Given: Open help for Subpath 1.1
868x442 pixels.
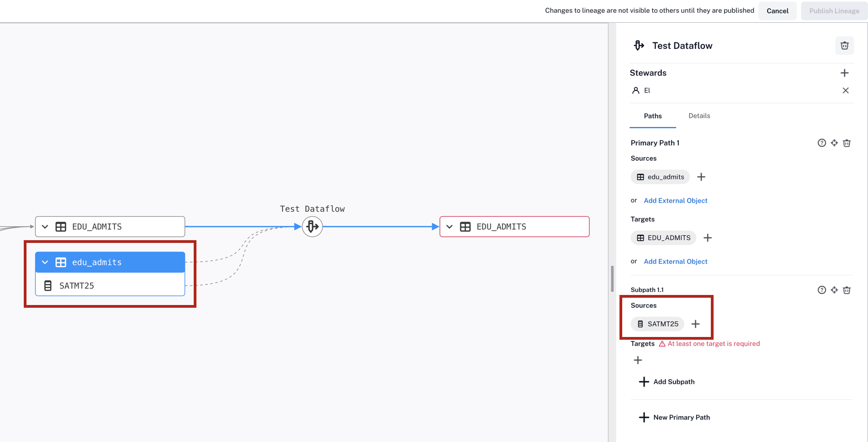Looking at the screenshot, I should (821, 290).
